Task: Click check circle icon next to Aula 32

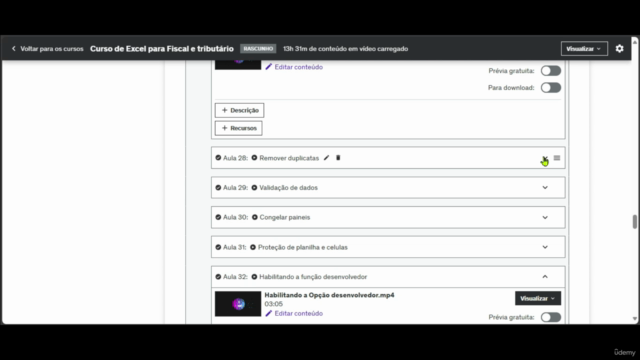Action: [x=218, y=277]
